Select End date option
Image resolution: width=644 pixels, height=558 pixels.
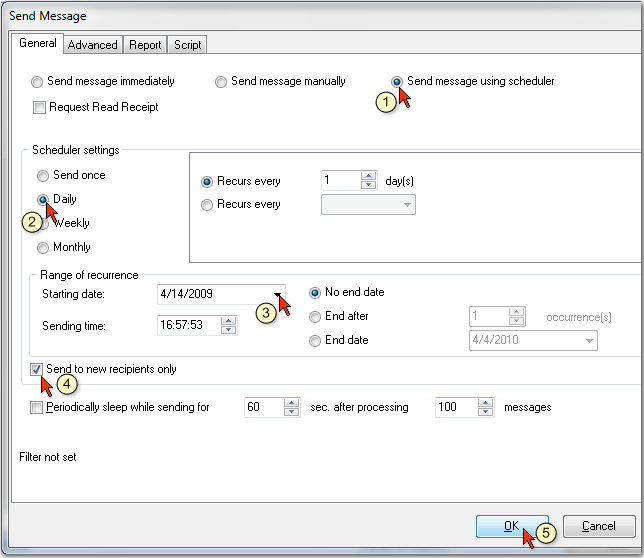coord(315,341)
